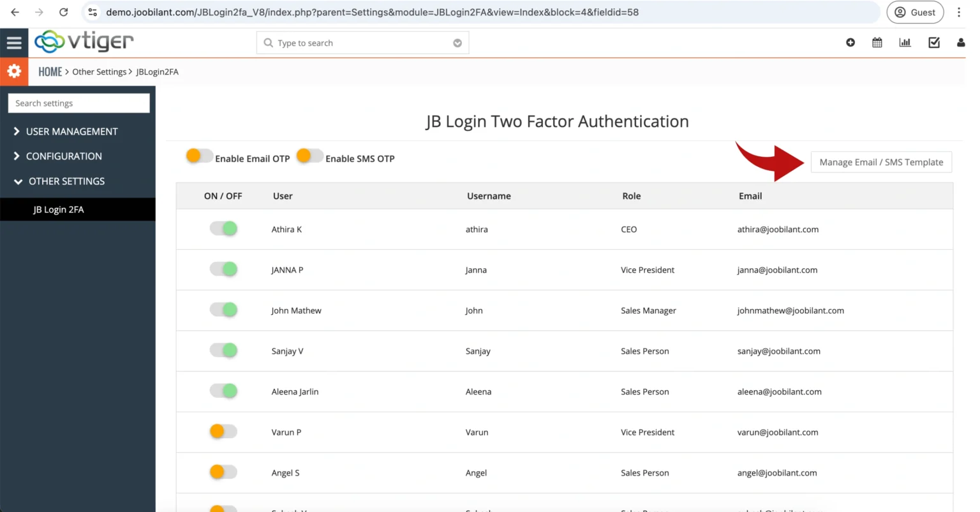Enable 2FA for Varun P
The height and width of the screenshot is (512, 980).
coord(223,431)
